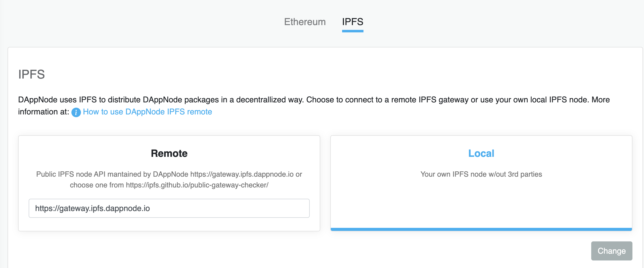Click the blue underline beneath the IPFS tab

coord(352,32)
